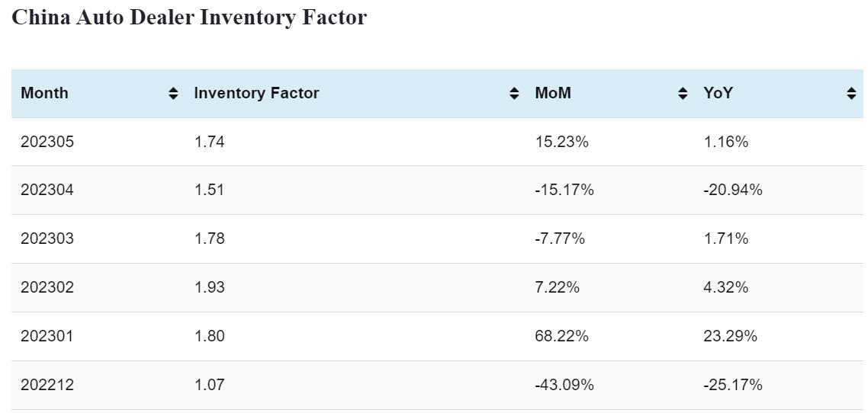Select the MoM value 68.22%
Viewport: 868px width, 413px height.
(x=561, y=336)
